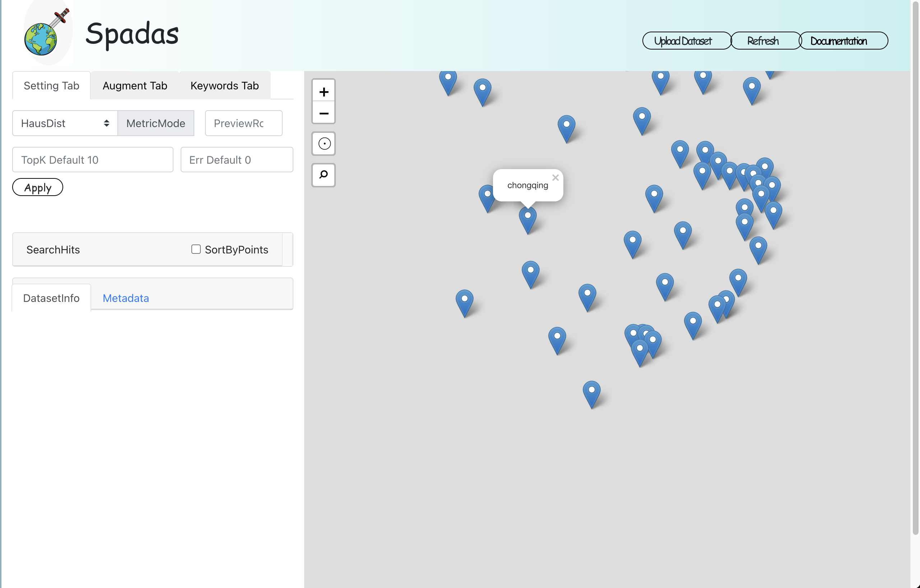Select the DatasetInfo tab

tap(51, 298)
